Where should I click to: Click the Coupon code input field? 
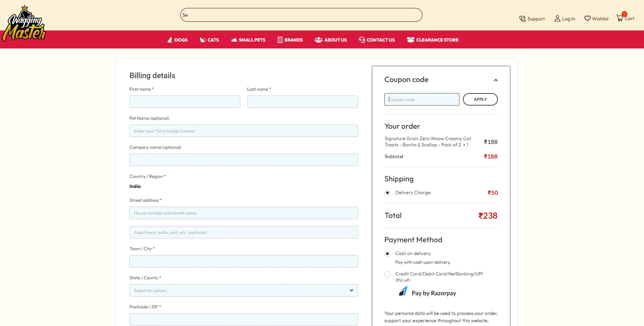click(x=421, y=99)
